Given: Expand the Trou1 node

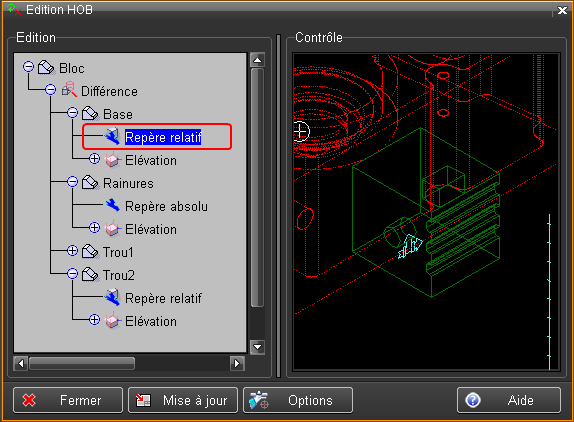Looking at the screenshot, I should click(72, 251).
